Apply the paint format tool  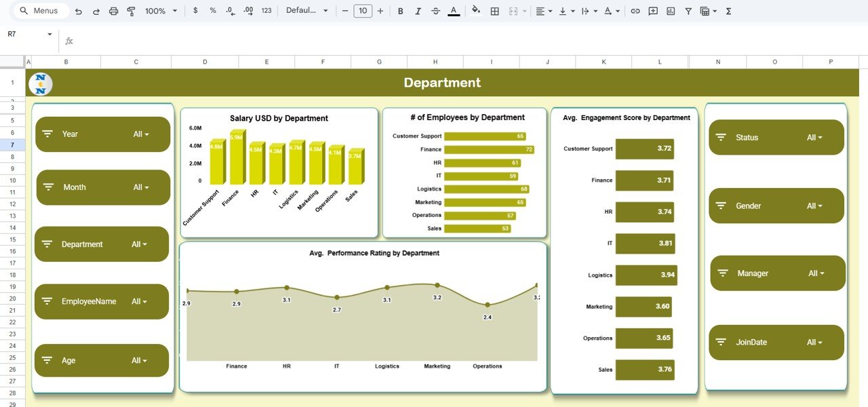pos(131,11)
